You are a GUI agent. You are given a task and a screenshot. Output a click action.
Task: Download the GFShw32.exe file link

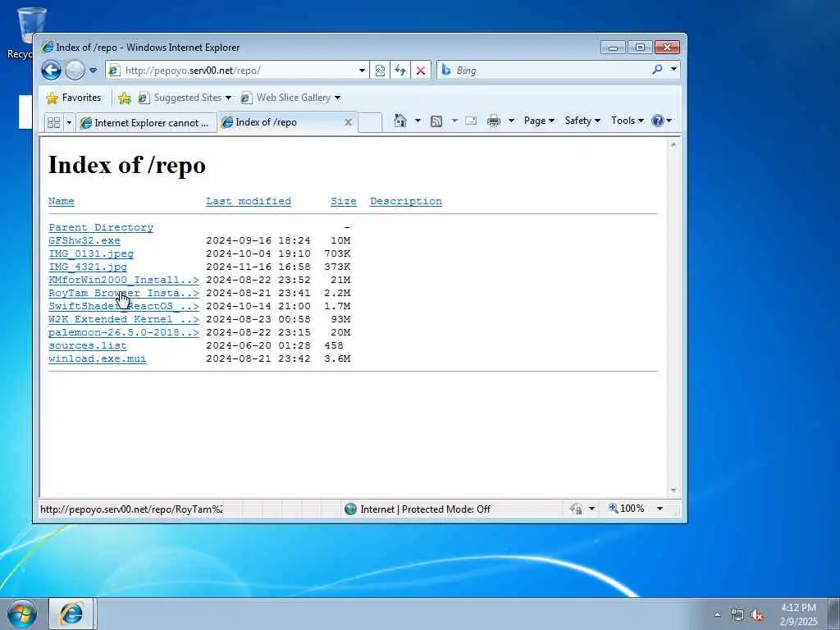coord(84,240)
